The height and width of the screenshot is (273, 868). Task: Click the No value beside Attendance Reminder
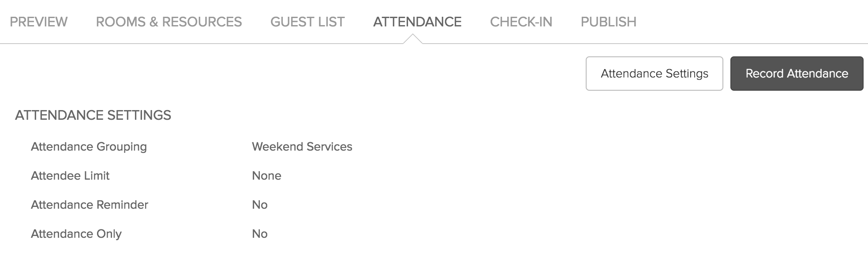tap(259, 204)
